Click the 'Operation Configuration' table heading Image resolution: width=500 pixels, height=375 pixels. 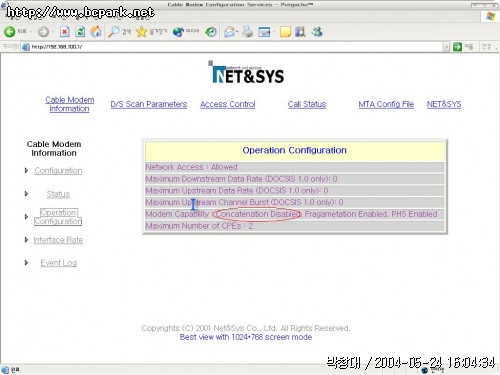point(295,150)
